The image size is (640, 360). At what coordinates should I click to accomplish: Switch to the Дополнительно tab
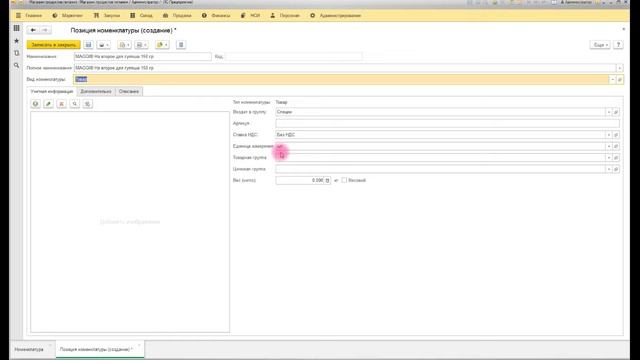coord(96,91)
